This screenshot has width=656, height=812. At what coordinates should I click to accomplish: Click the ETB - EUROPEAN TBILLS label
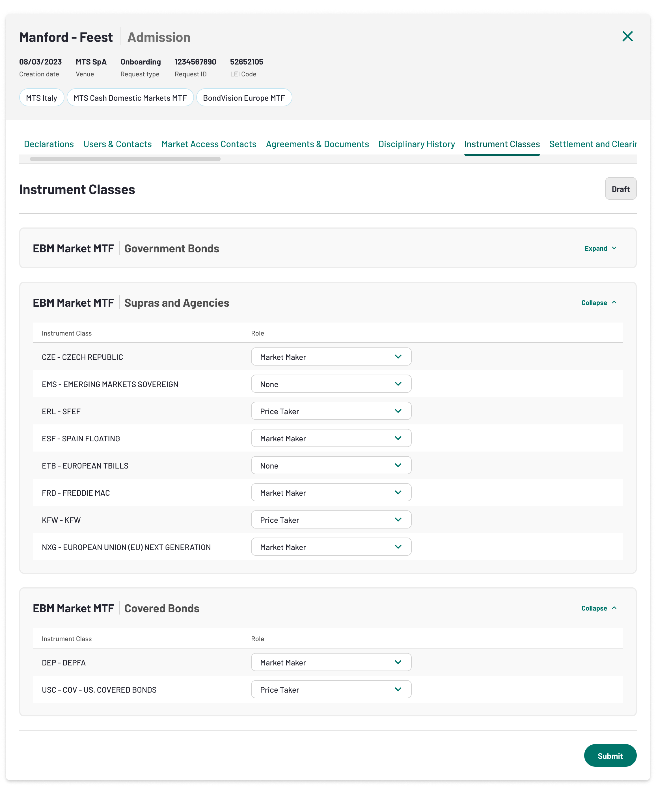tap(85, 466)
